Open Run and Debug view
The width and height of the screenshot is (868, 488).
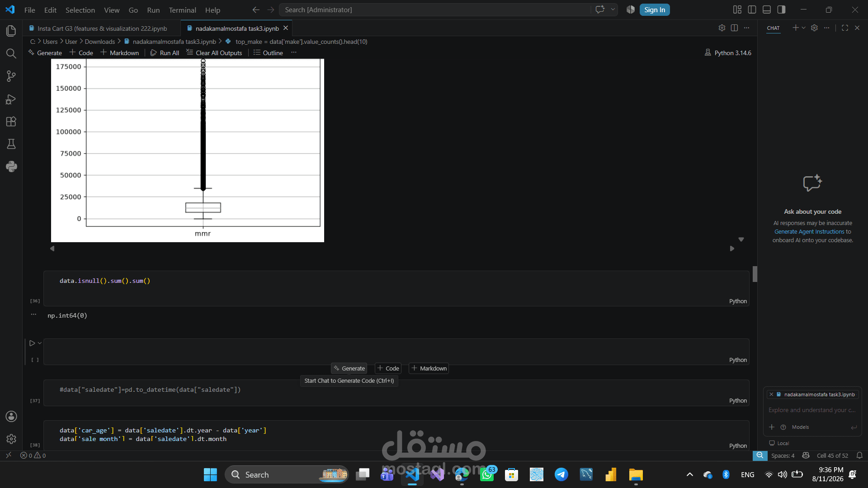click(11, 99)
